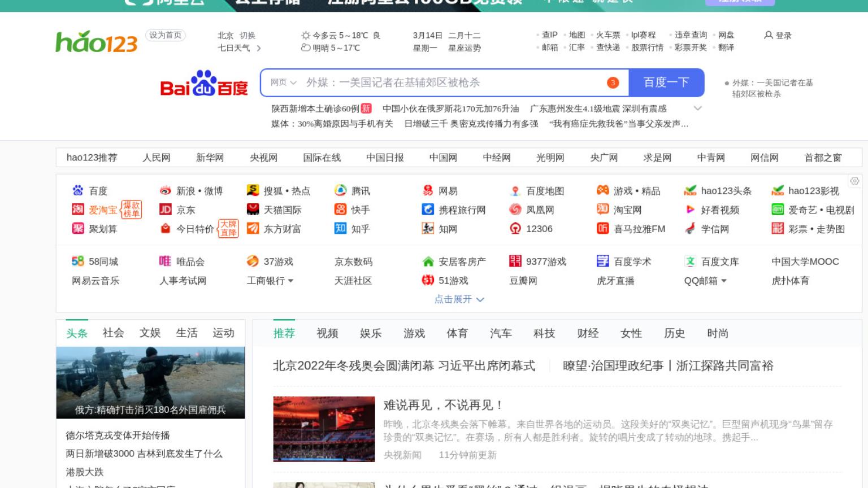Click the 腾讯 icon
The width and height of the screenshot is (868, 488).
(x=340, y=190)
